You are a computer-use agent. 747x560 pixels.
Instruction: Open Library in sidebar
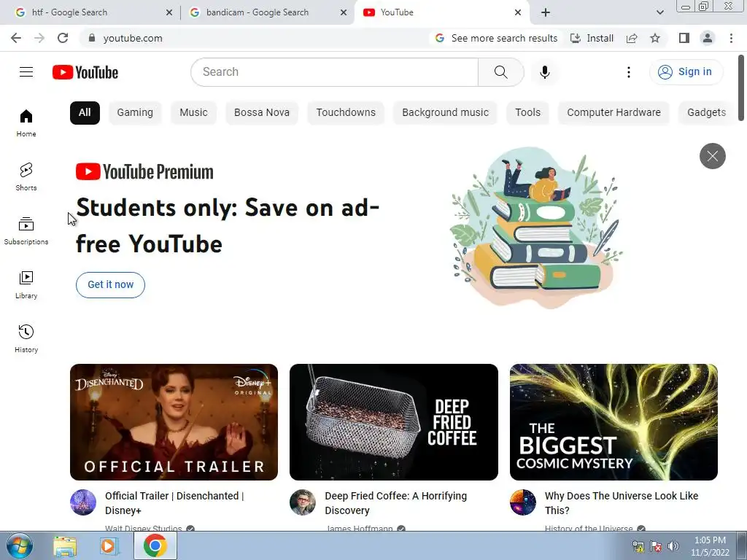coord(26,285)
